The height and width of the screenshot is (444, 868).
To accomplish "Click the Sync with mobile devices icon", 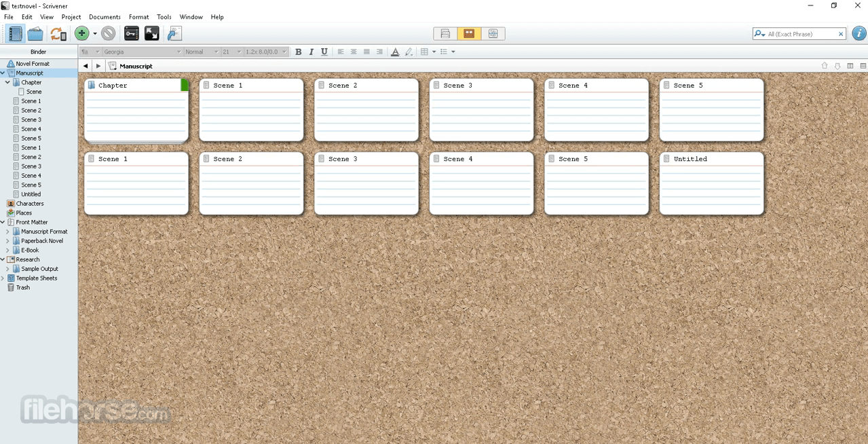I will tap(58, 33).
